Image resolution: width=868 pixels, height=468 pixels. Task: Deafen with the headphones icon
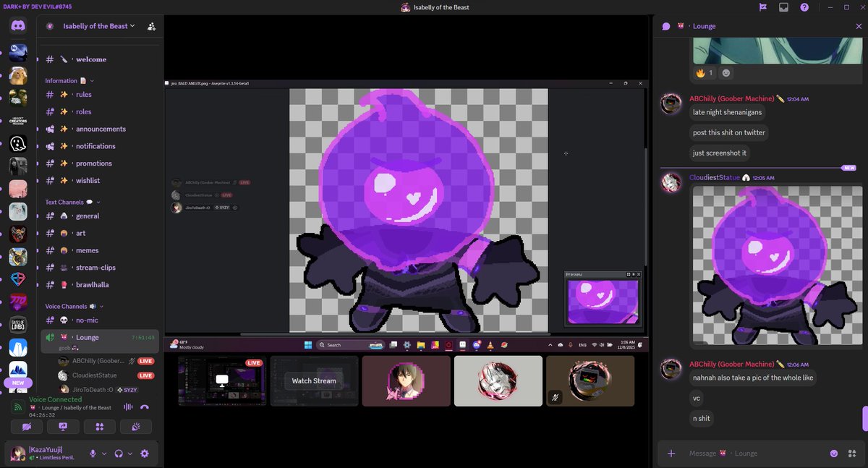coord(119,454)
